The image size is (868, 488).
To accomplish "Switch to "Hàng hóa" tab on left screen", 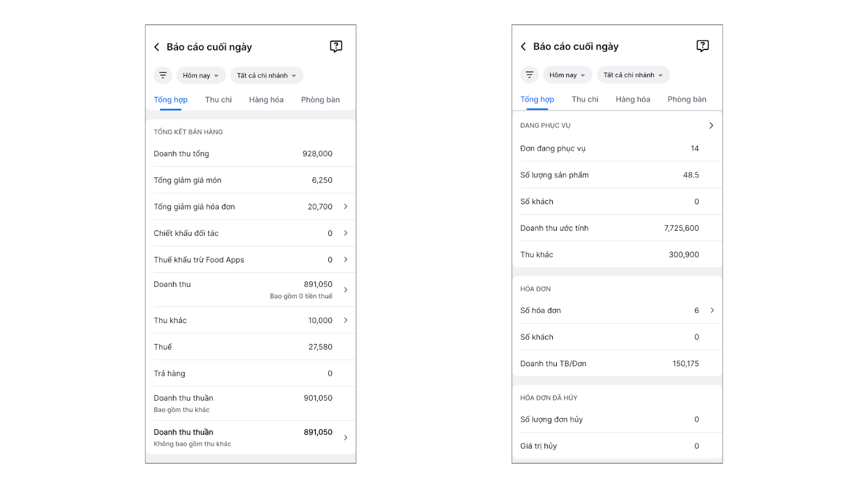I will [x=266, y=100].
